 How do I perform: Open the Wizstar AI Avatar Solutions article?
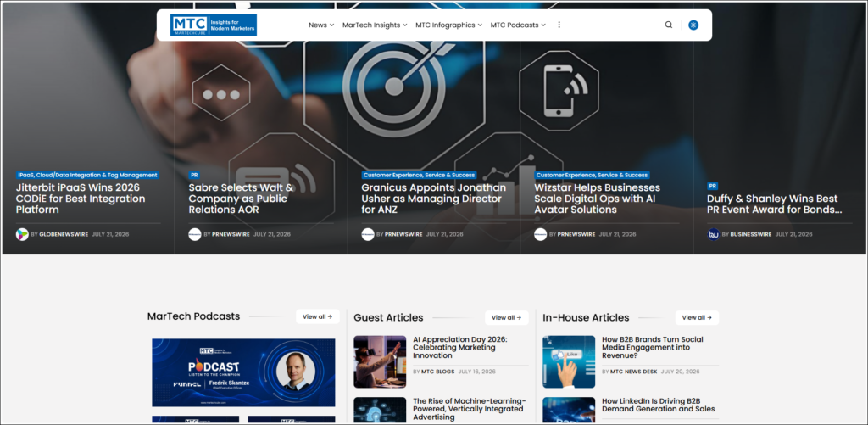point(598,199)
